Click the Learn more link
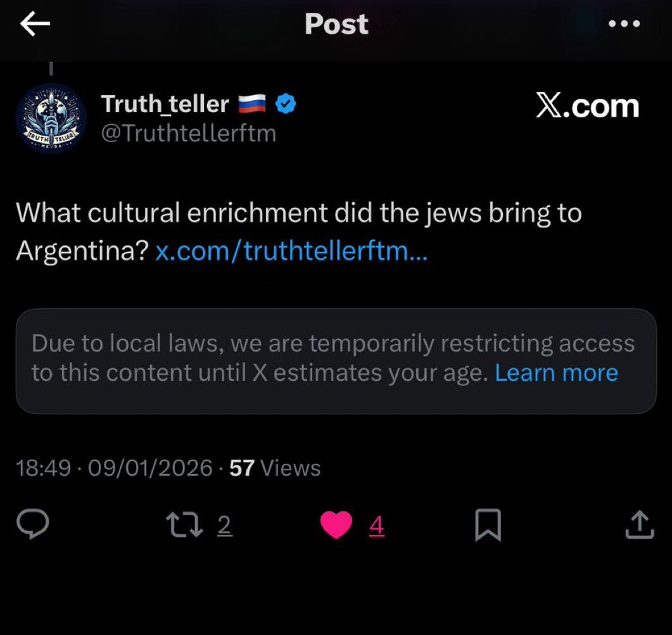This screenshot has height=635, width=672. point(556,373)
